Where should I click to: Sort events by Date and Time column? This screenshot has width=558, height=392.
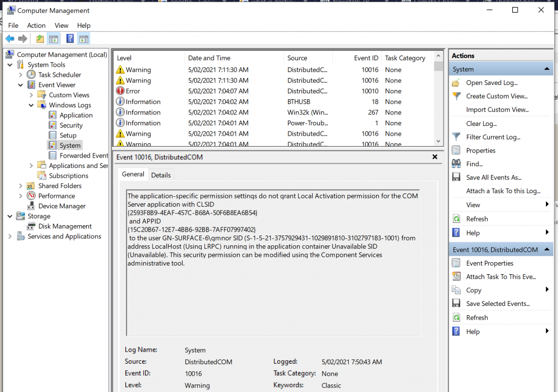[x=209, y=58]
